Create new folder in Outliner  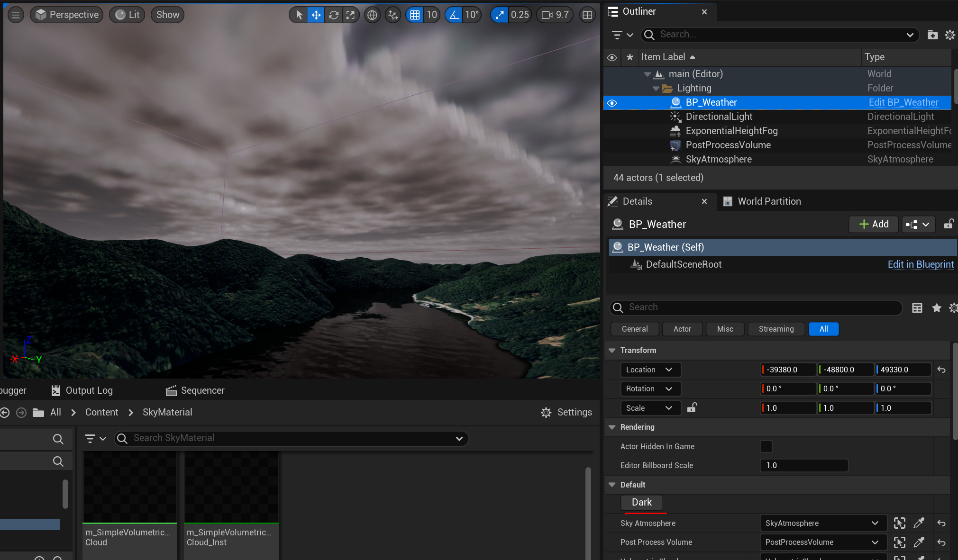click(932, 35)
